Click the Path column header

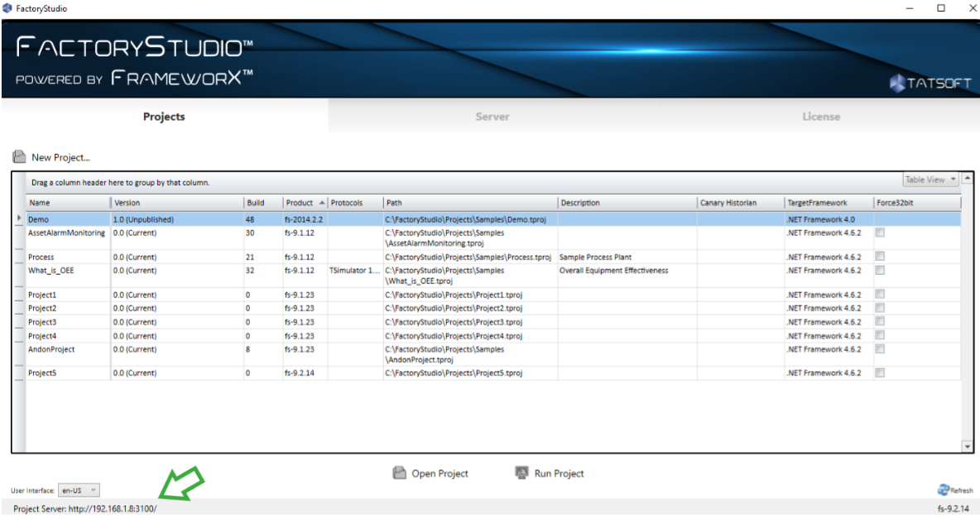tap(471, 203)
